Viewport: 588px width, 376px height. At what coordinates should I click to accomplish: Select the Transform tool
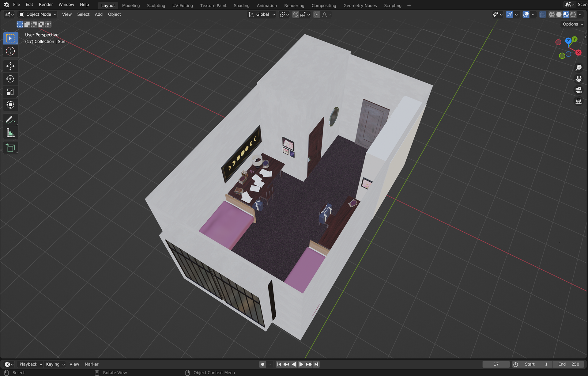point(10,105)
